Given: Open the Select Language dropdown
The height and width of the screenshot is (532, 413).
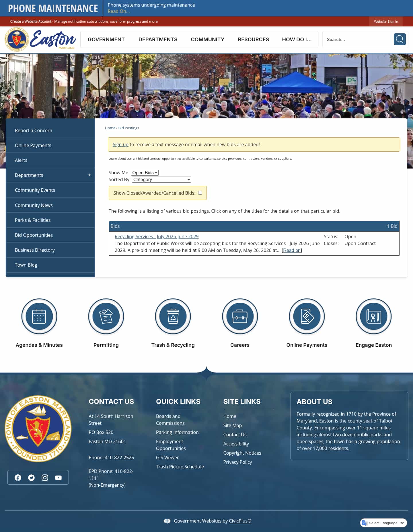Looking at the screenshot, I should pyautogui.click(x=383, y=523).
